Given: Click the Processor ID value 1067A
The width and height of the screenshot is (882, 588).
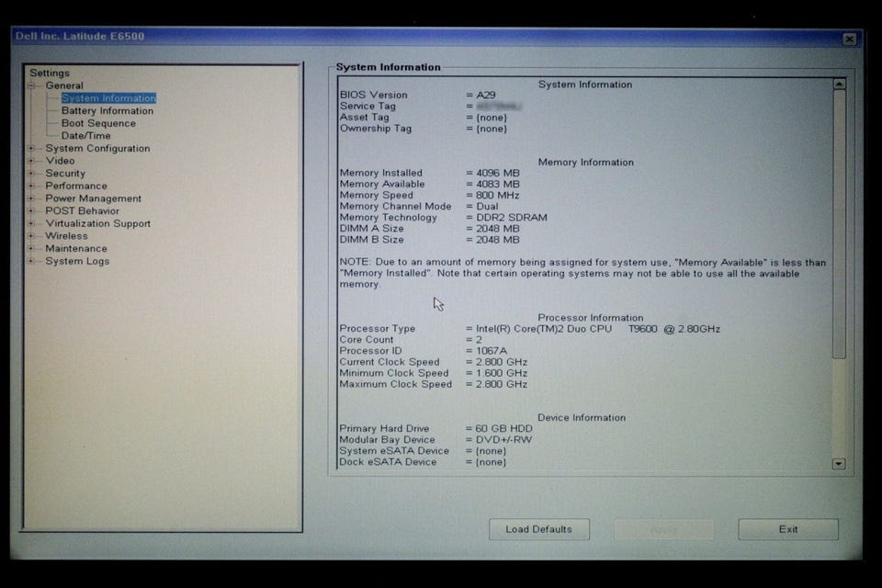Looking at the screenshot, I should coord(492,351).
